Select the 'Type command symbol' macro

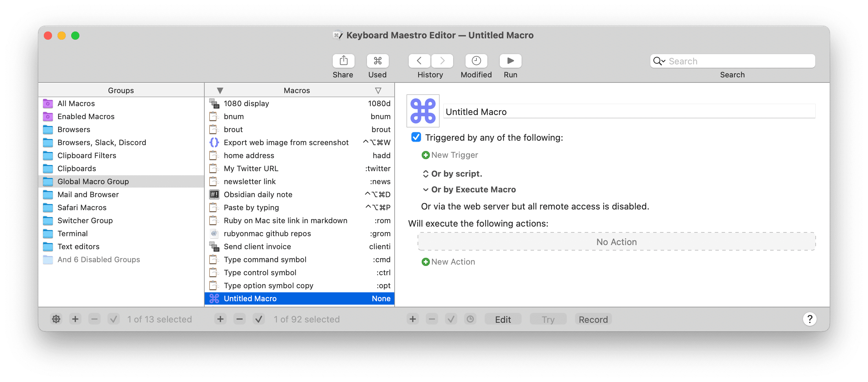(x=299, y=259)
